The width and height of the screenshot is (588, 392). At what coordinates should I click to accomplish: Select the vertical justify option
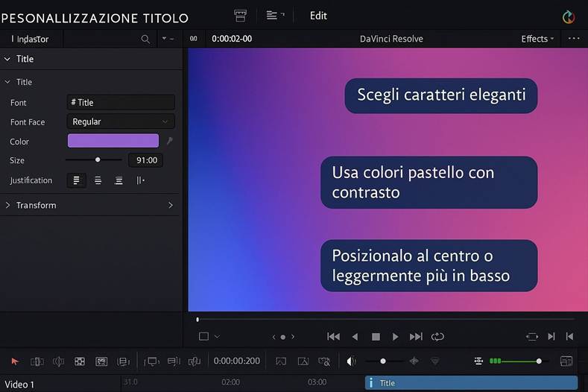point(140,180)
